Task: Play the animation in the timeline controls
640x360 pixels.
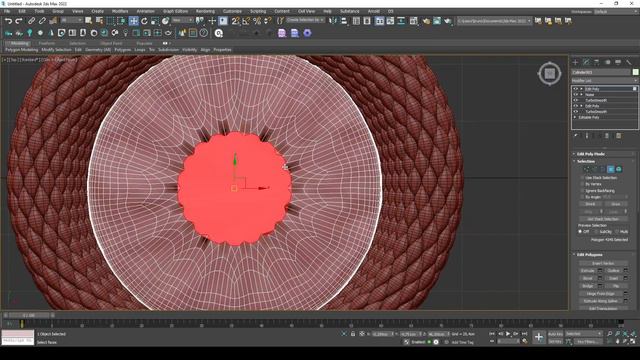Action: tap(508, 334)
